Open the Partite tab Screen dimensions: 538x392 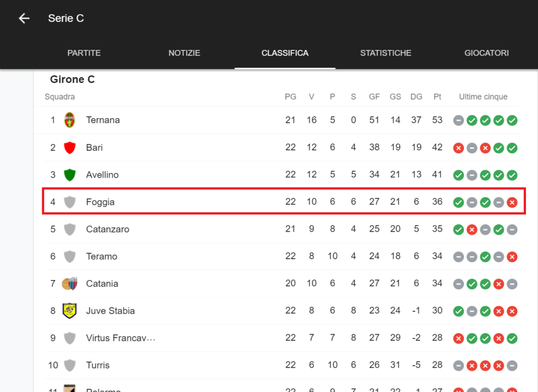(x=84, y=53)
